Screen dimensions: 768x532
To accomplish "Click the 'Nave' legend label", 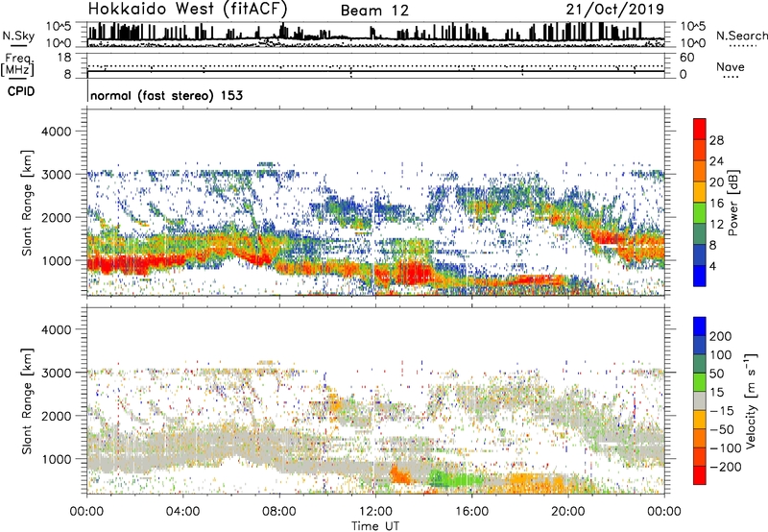I will point(731,66).
